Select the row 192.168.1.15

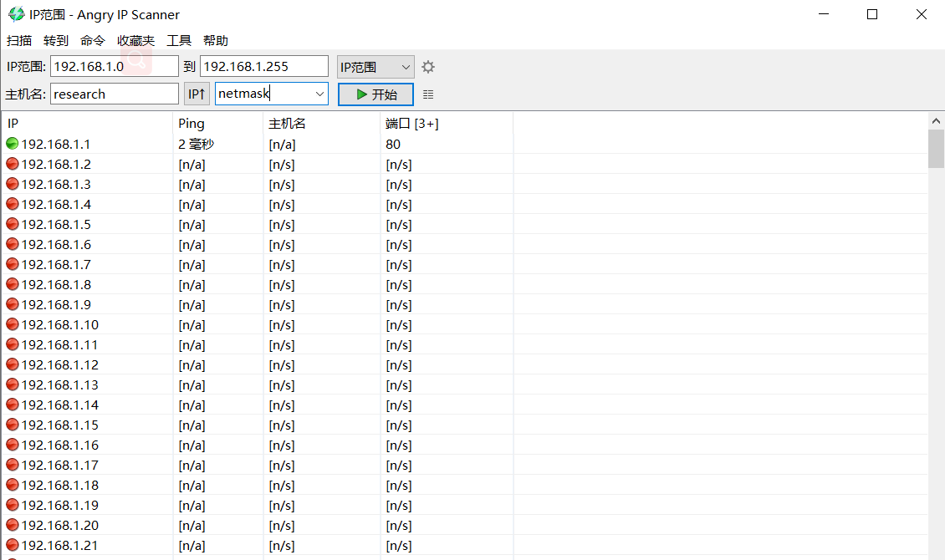(x=464, y=425)
